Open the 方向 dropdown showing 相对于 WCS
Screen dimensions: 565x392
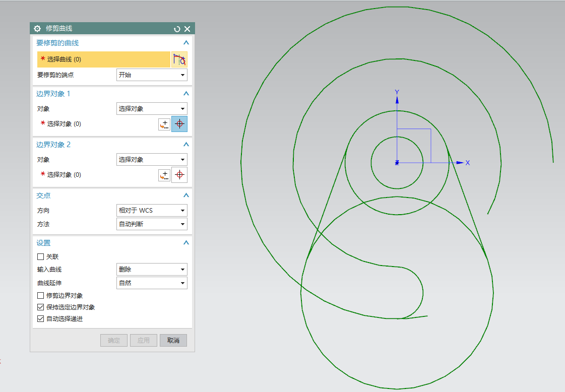click(x=152, y=211)
